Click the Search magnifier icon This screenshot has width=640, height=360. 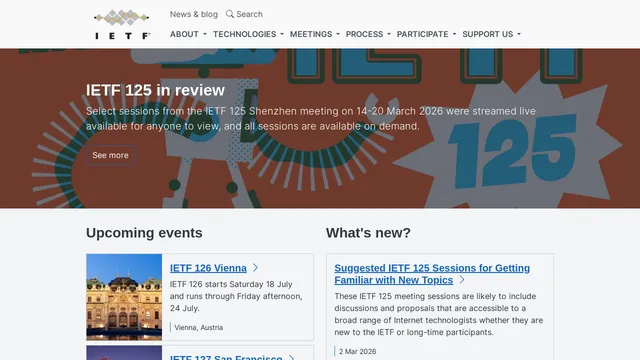(x=230, y=14)
